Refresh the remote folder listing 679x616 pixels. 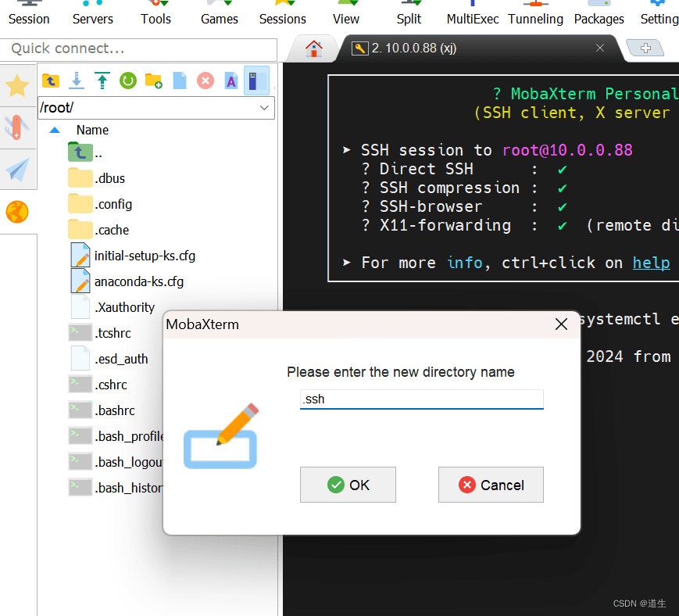pyautogui.click(x=128, y=81)
